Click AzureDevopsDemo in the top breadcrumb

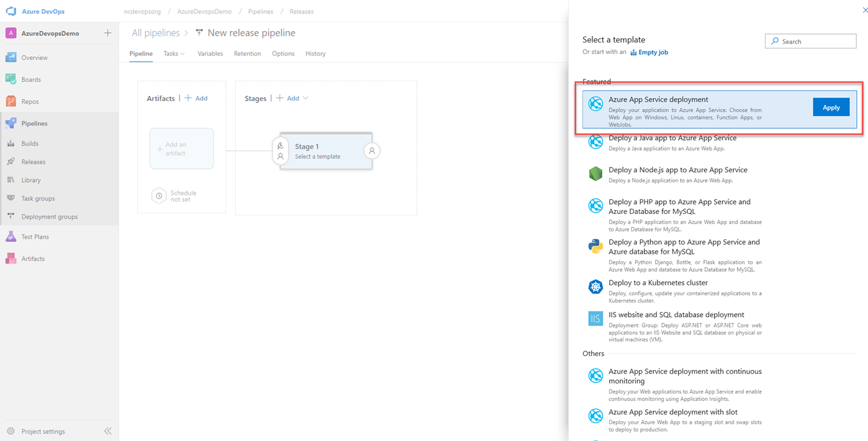(204, 11)
